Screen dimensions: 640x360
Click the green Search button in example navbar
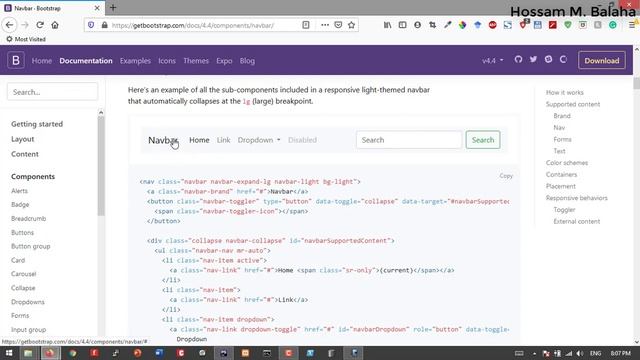[483, 140]
